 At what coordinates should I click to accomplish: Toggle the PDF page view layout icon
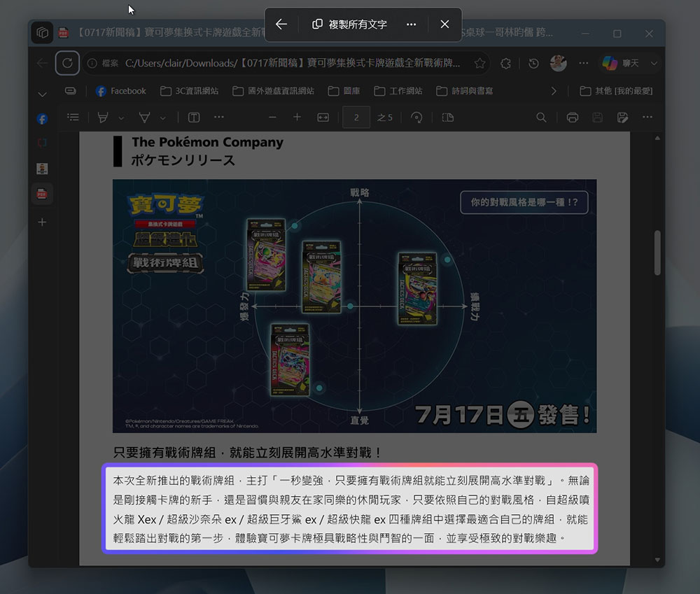pos(448,118)
